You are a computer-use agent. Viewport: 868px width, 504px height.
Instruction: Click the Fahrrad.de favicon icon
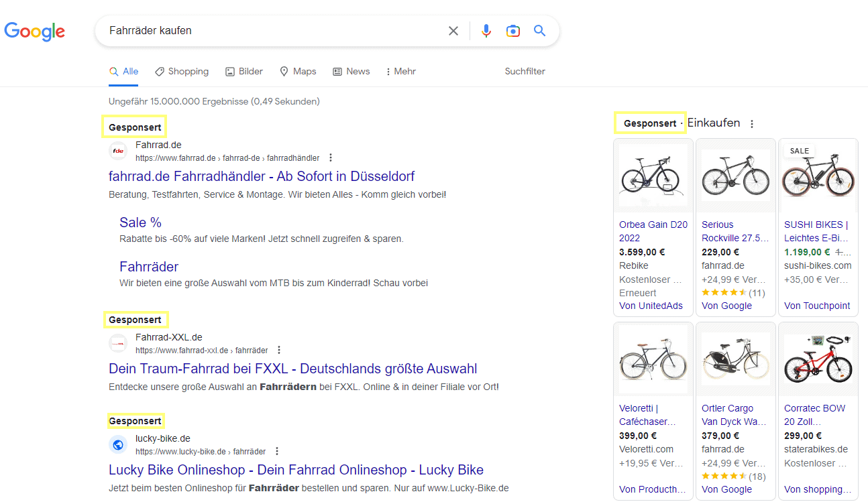[118, 151]
